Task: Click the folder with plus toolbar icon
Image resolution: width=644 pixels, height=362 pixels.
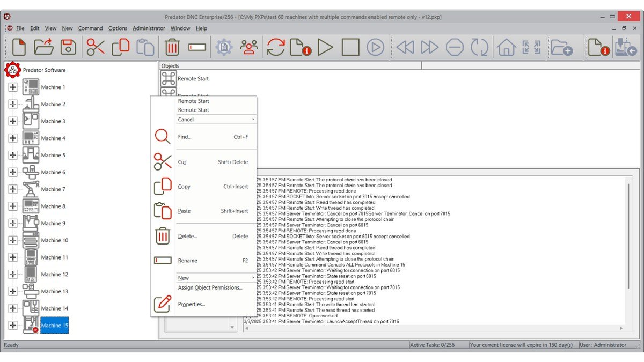Action: (x=561, y=47)
